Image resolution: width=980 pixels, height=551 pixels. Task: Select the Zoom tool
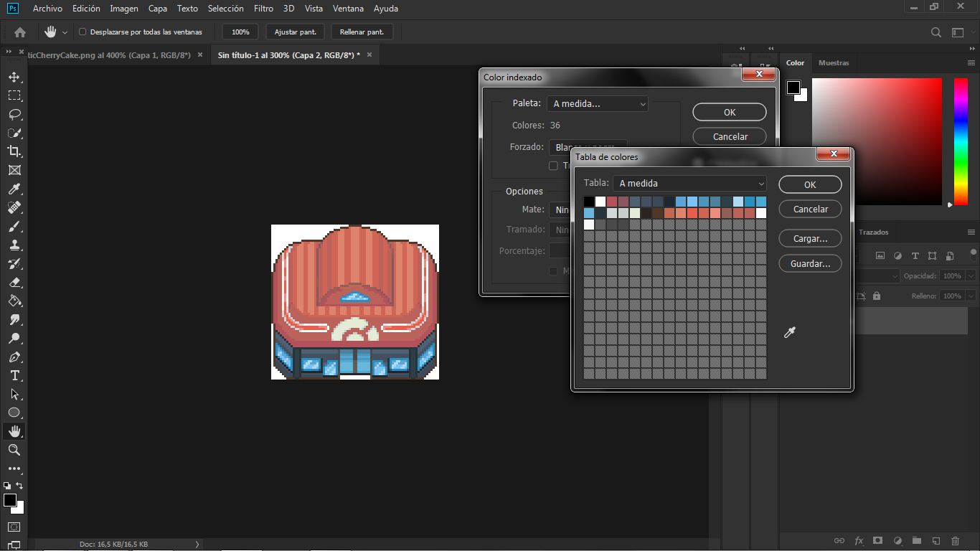[x=14, y=450]
